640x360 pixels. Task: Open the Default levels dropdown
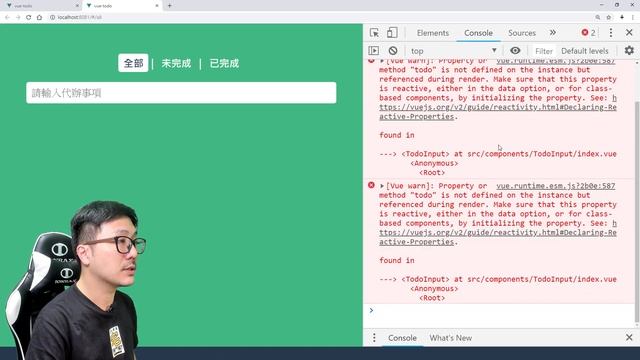point(584,51)
